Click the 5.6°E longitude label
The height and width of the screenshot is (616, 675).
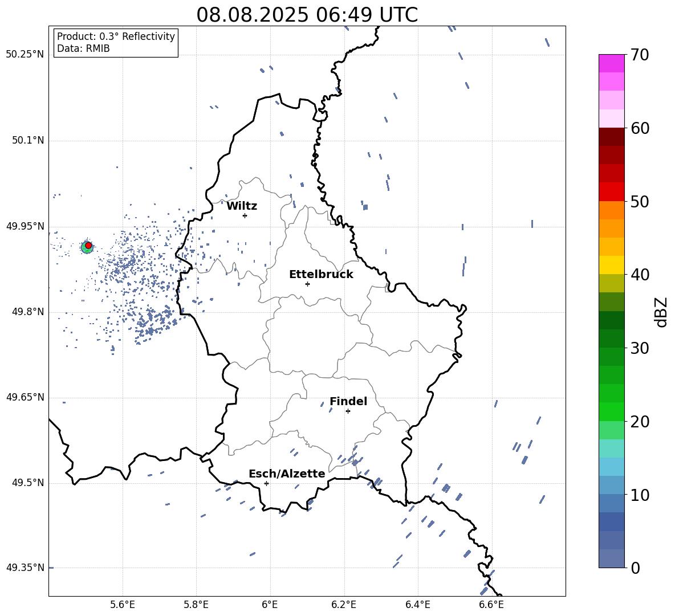click(123, 605)
